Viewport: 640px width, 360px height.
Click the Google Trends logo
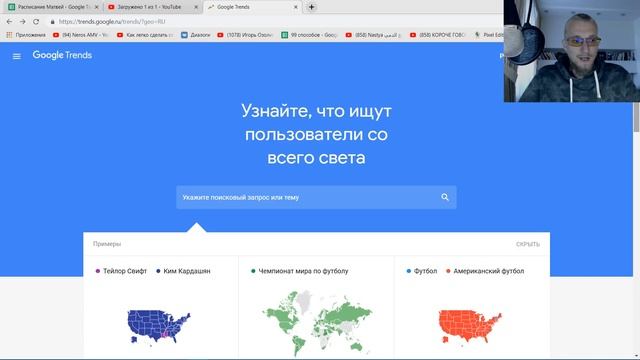point(62,55)
